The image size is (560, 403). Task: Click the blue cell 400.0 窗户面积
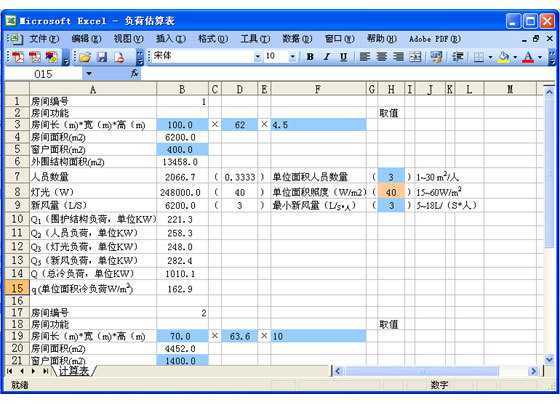[182, 149]
